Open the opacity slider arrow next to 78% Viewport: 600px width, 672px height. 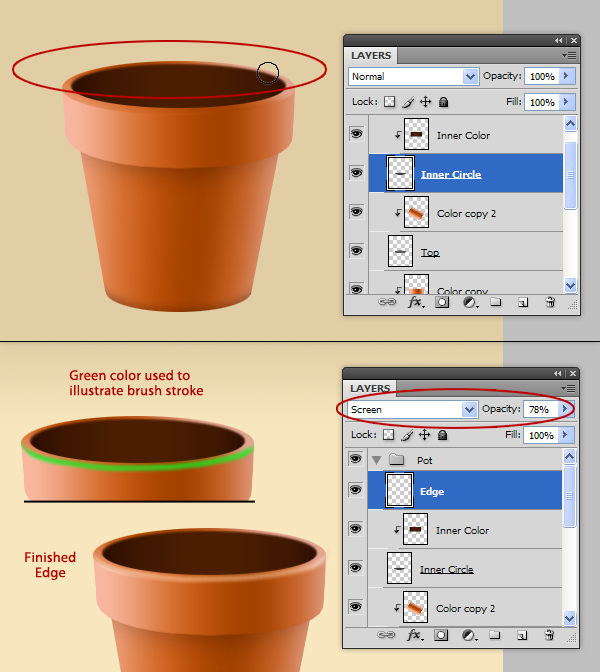[567, 409]
